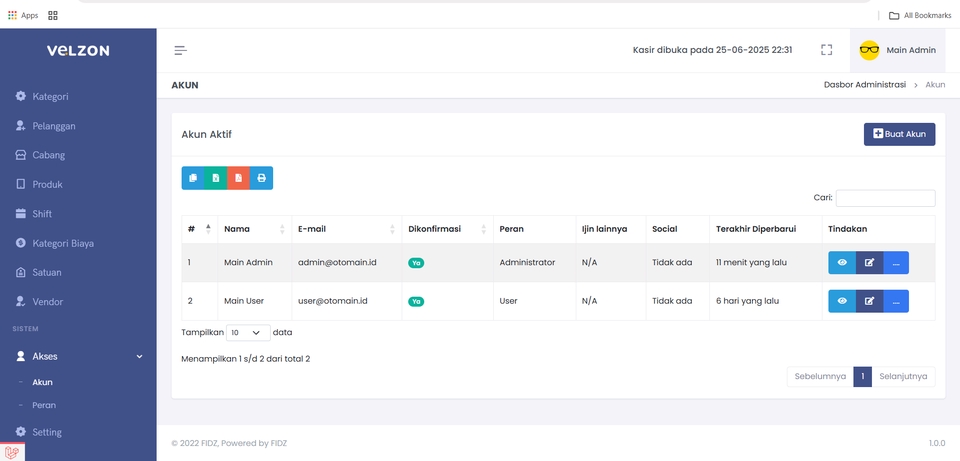Go to Sebelumnya page
Image resolution: width=960 pixels, height=461 pixels.
click(820, 377)
